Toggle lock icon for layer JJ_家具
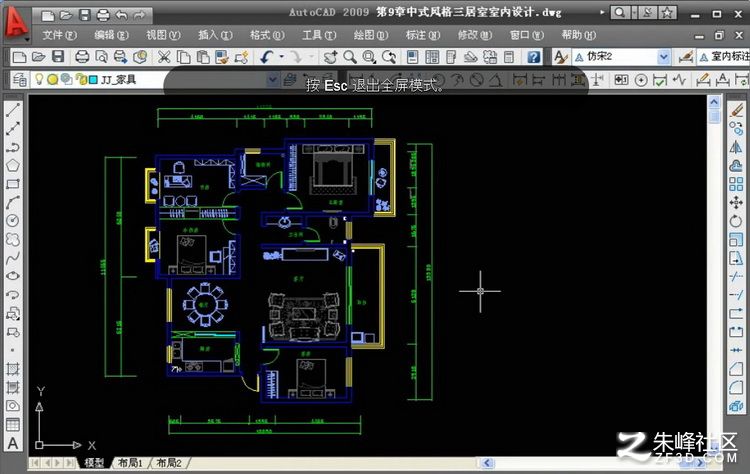Viewport: 750px width, 474px height. pos(80,79)
